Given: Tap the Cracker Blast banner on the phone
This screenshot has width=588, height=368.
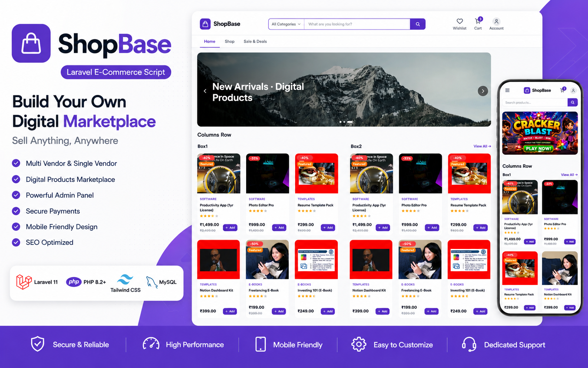Looking at the screenshot, I should point(540,133).
